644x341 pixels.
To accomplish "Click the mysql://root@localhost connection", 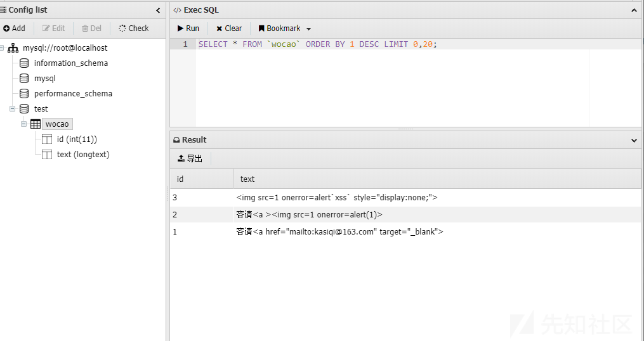I will [x=65, y=48].
